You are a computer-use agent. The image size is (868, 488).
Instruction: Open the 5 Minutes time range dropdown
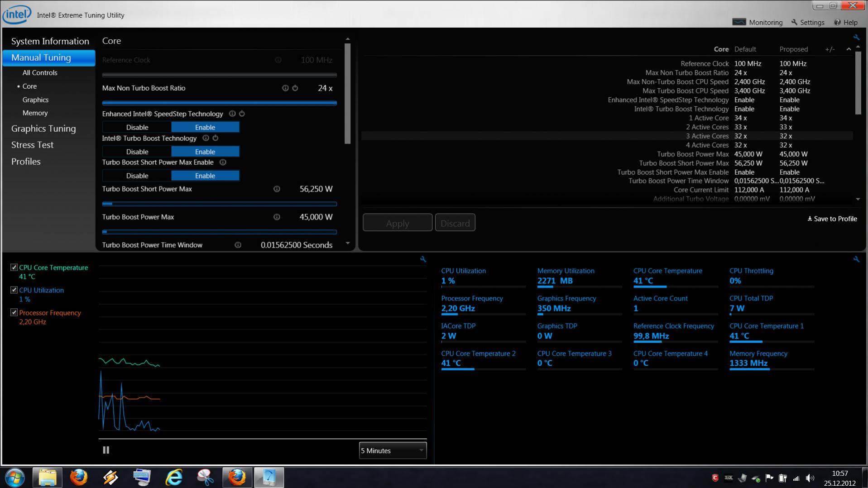click(x=393, y=450)
